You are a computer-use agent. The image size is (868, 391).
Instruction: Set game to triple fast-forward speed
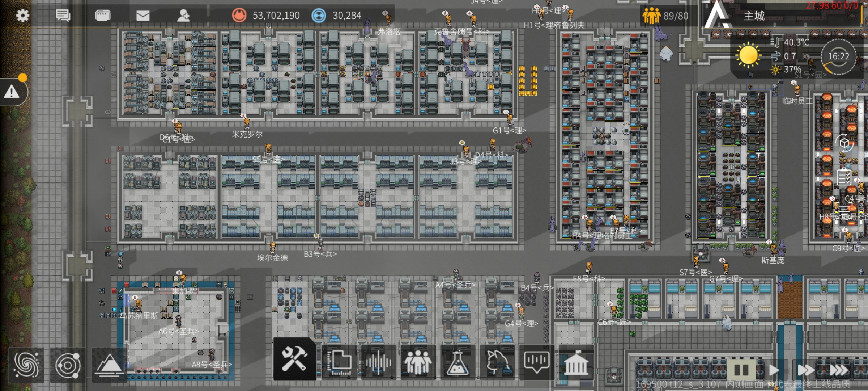(838, 370)
